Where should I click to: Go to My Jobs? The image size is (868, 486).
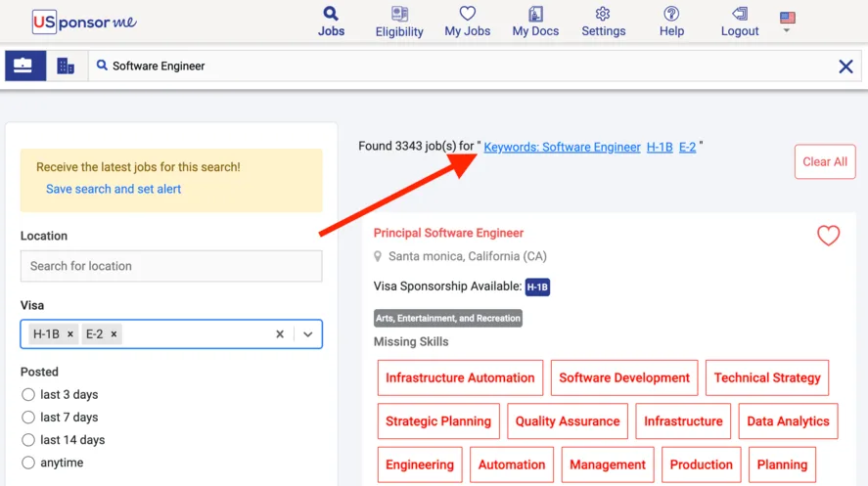[467, 22]
